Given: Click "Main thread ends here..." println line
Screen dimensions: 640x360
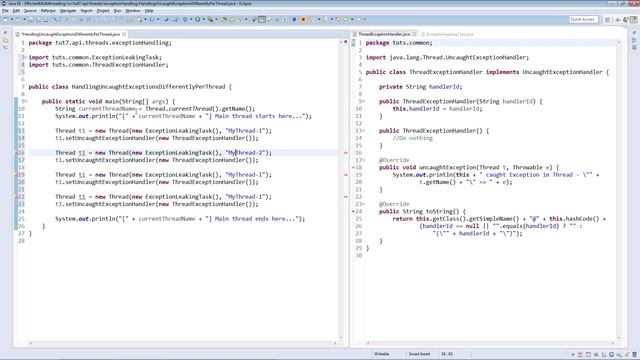Looking at the screenshot, I should 180,219.
